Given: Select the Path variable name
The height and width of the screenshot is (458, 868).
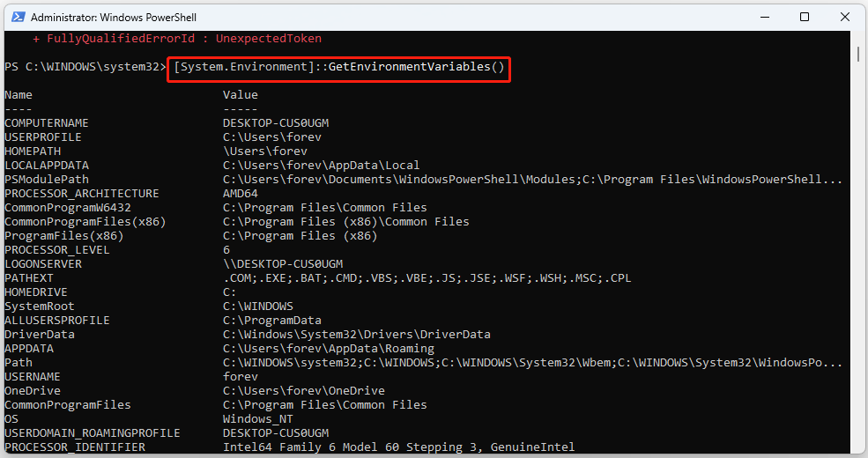Looking at the screenshot, I should [19, 363].
